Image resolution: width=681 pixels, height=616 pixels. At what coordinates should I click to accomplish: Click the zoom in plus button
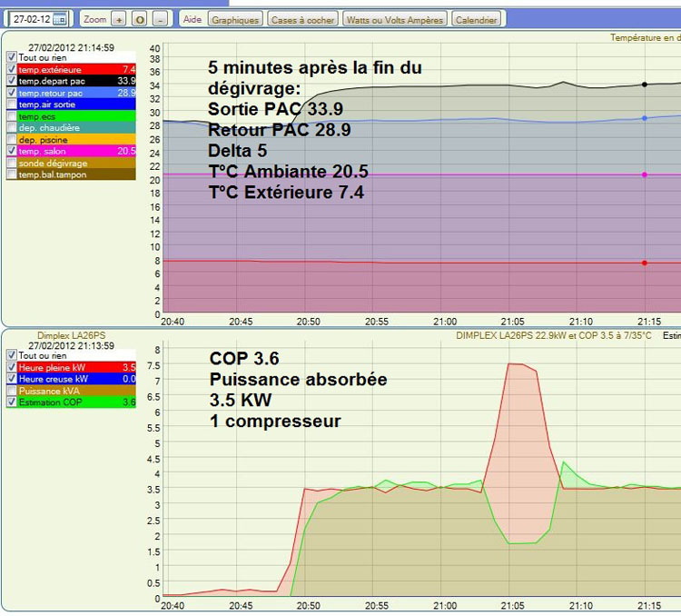[120, 19]
